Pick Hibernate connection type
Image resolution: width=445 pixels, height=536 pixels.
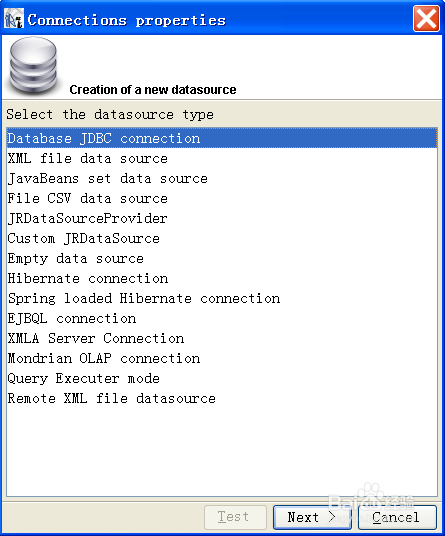[222, 278]
